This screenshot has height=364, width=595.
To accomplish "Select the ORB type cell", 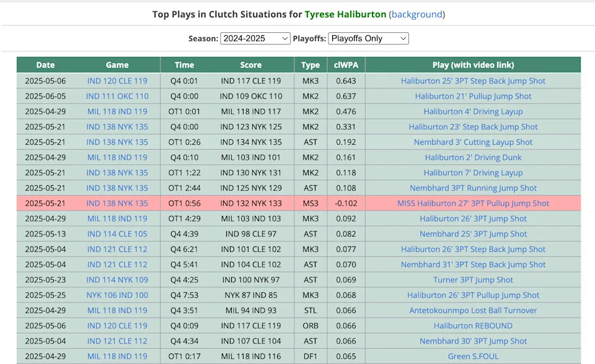I will coord(311,326).
